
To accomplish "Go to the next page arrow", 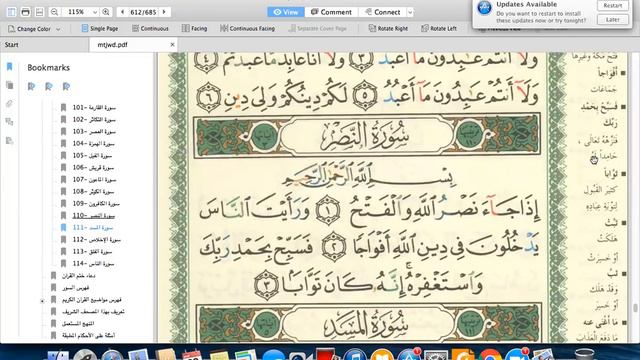I will coord(164,12).
